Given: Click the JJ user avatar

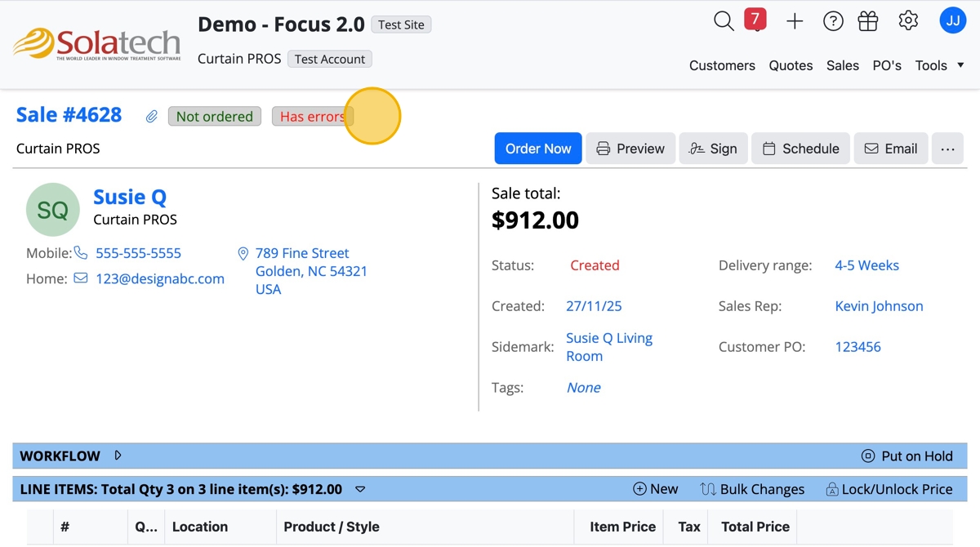Looking at the screenshot, I should [x=953, y=21].
